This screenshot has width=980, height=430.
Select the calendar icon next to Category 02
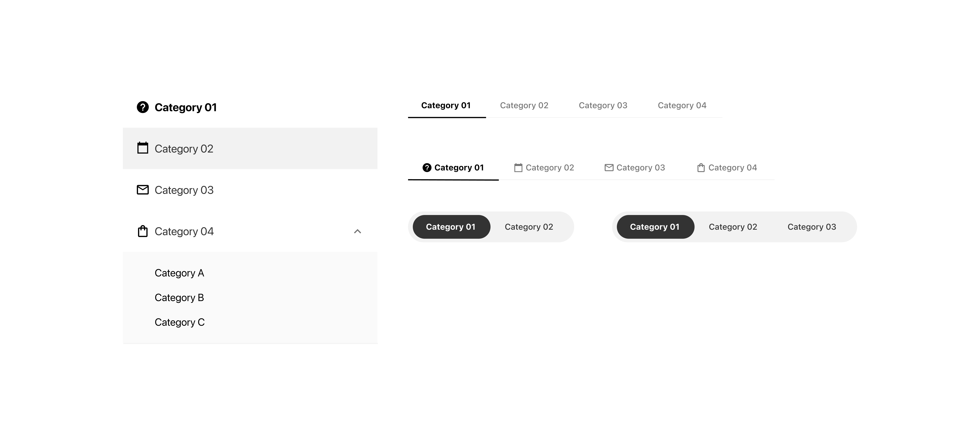pyautogui.click(x=143, y=148)
